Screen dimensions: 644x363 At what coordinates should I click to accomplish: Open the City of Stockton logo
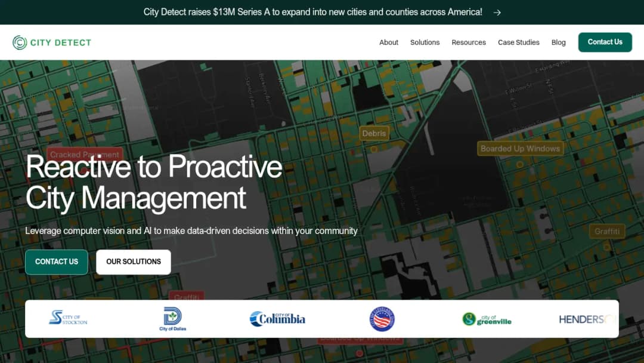click(x=68, y=318)
